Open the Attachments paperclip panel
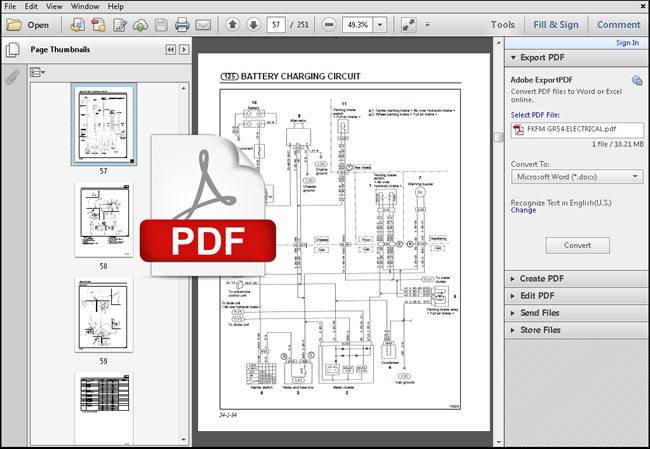Image resolution: width=650 pixels, height=449 pixels. point(12,77)
